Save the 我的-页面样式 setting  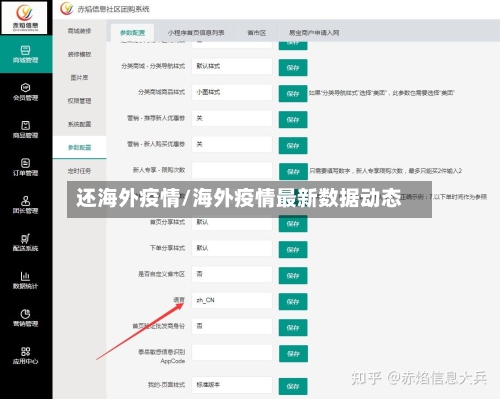pyautogui.click(x=293, y=386)
